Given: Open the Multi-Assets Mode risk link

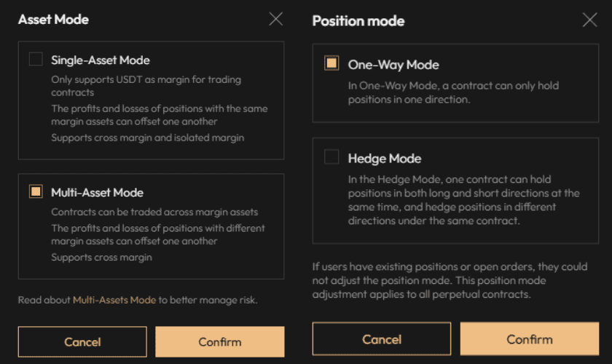Looking at the screenshot, I should (114, 299).
